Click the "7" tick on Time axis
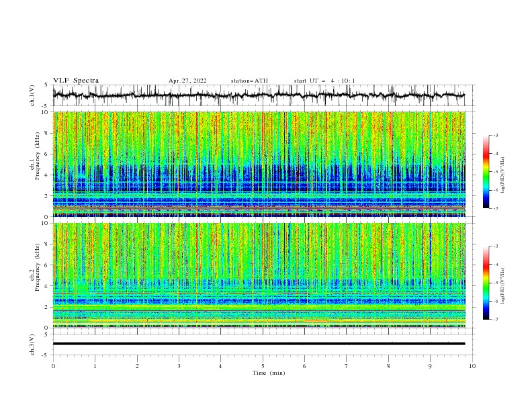This screenshot has height=411, width=532. coord(347,366)
